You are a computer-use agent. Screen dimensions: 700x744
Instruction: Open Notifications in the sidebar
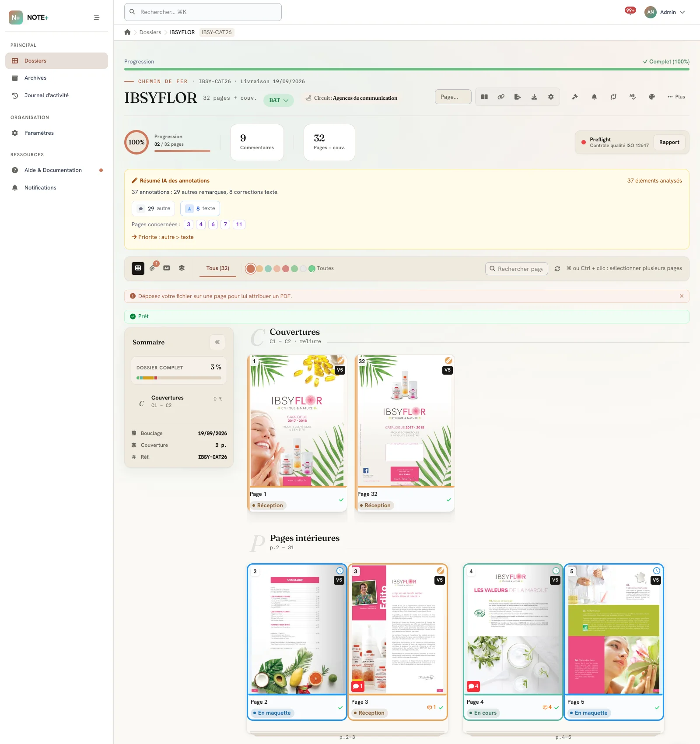(x=56, y=188)
